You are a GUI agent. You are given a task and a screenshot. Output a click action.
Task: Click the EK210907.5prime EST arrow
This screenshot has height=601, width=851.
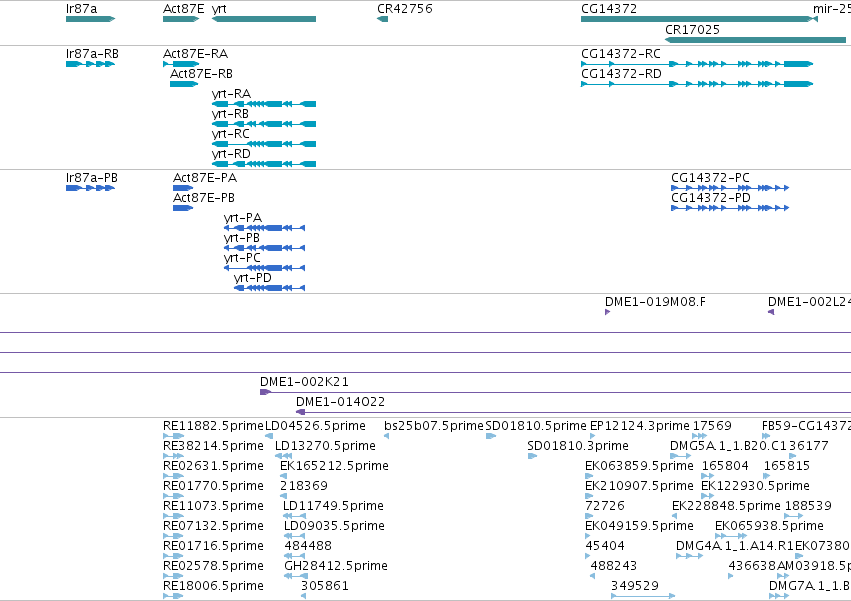(589, 496)
